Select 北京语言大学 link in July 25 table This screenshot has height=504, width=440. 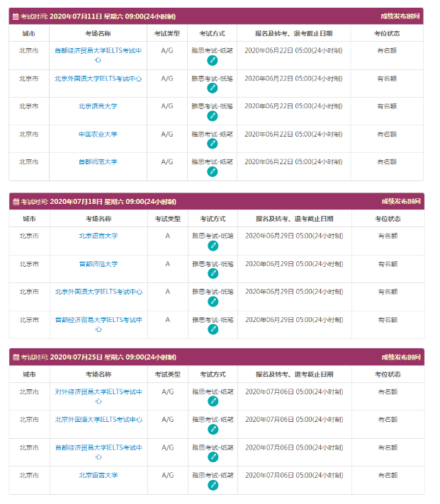98,476
